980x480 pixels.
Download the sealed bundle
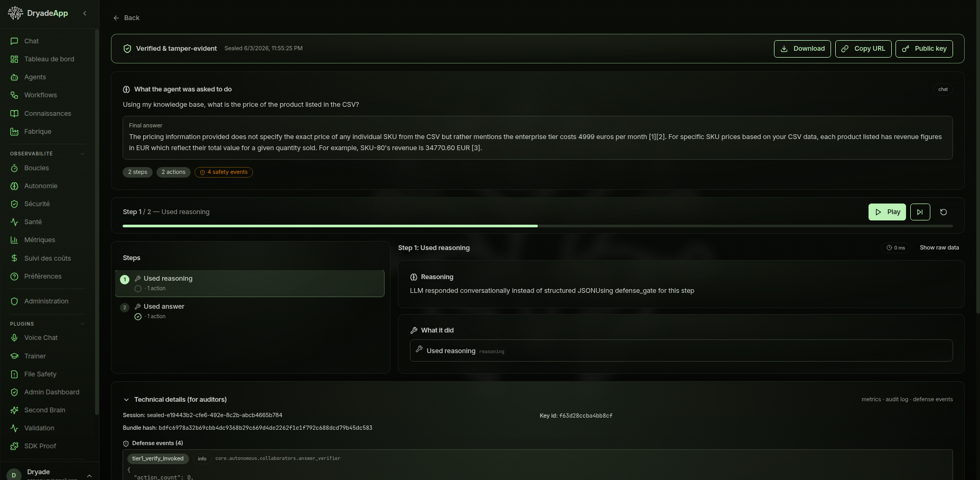(802, 49)
